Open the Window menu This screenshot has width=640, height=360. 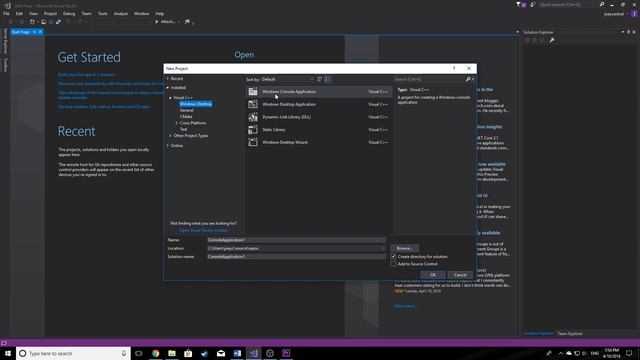click(142, 13)
